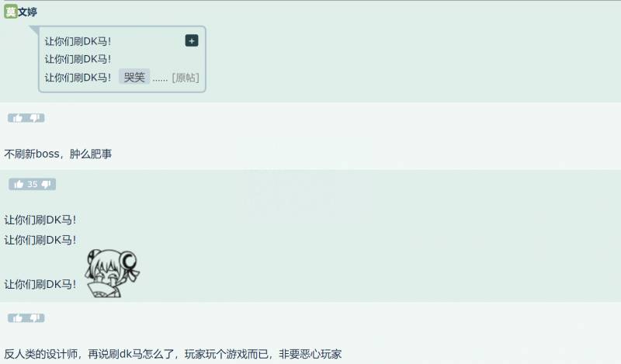Upvote the reply above 不刷新boss text
Viewport: 621px width, 364px height.
coord(17,118)
